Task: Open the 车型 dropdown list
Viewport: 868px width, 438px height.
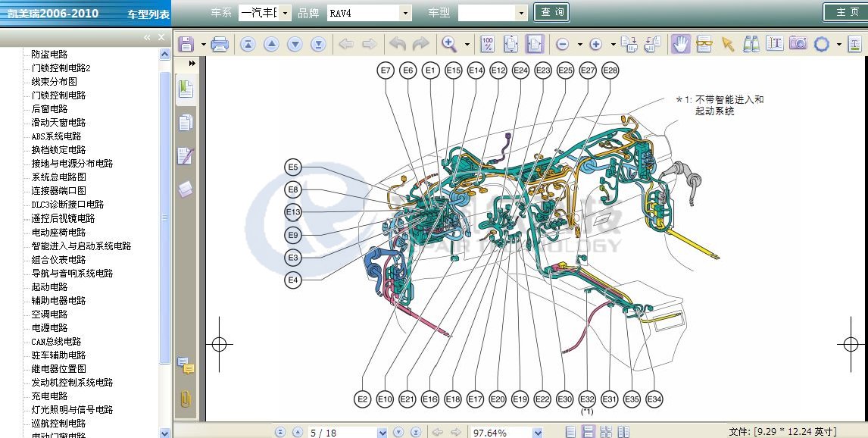Action: [x=521, y=13]
